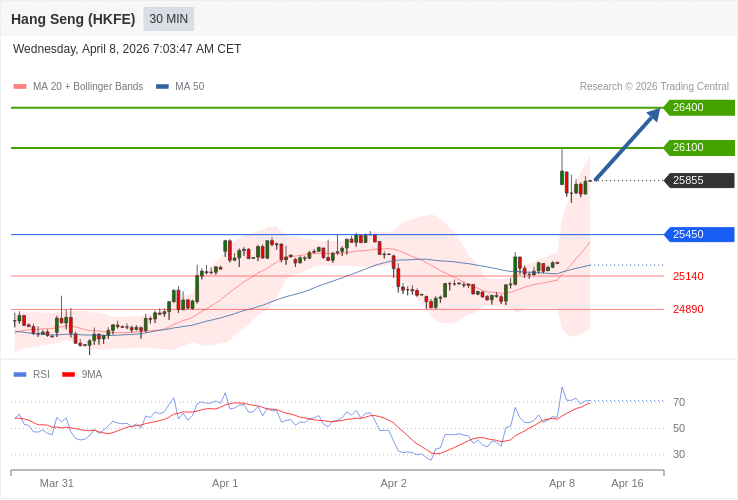Click the MA 20 + Bollinger Bands legend swatch
Screen dimensions: 738x500
pos(20,87)
